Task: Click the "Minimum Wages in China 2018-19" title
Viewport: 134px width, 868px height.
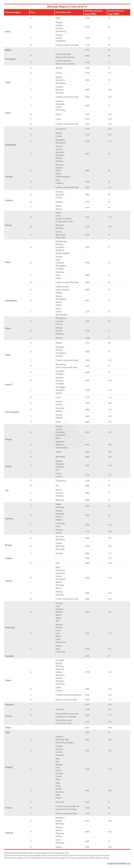Action: 67,6
